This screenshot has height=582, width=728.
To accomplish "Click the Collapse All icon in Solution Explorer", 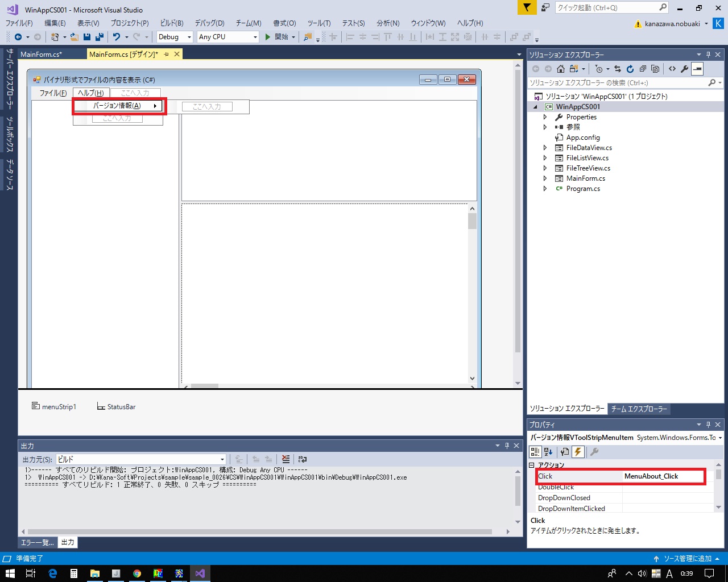I will pyautogui.click(x=643, y=69).
